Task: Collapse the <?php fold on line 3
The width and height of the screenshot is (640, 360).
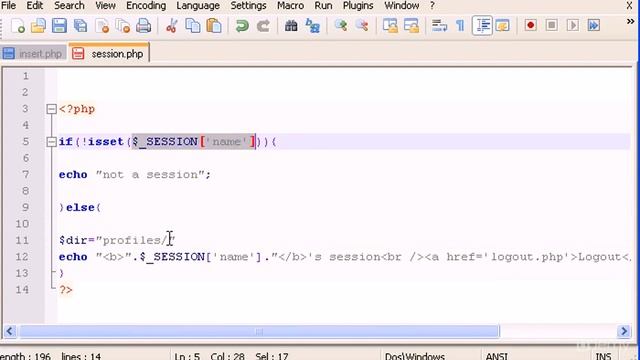Action: 51,109
